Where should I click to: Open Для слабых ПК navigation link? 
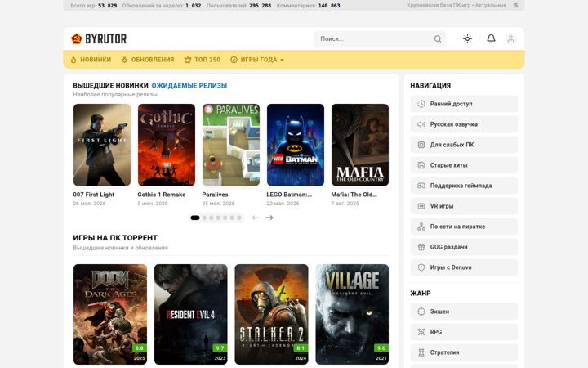[x=464, y=145]
